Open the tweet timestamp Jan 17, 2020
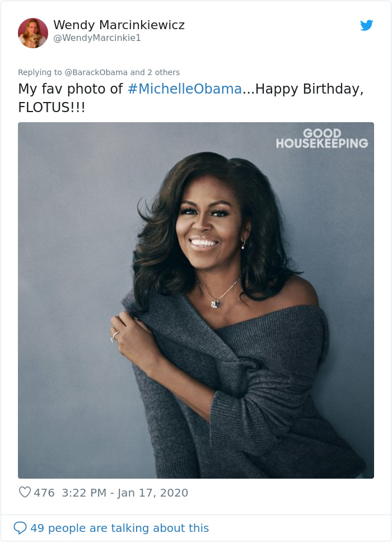 click(x=123, y=493)
